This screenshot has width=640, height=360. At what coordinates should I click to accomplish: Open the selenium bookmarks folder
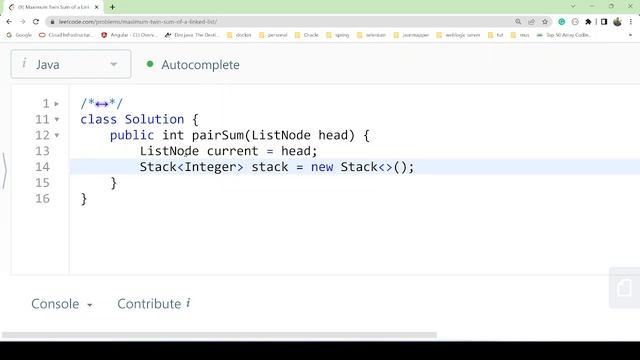tap(371, 35)
